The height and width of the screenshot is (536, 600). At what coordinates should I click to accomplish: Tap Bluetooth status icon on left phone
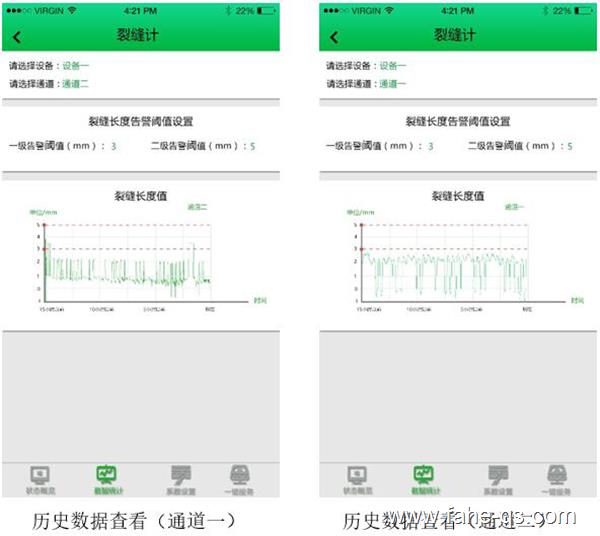click(x=228, y=11)
